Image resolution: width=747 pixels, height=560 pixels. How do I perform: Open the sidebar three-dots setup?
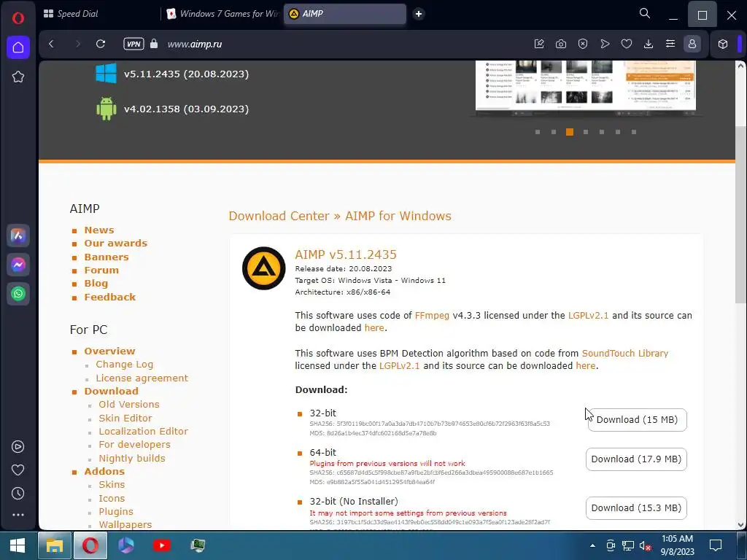[x=18, y=515]
